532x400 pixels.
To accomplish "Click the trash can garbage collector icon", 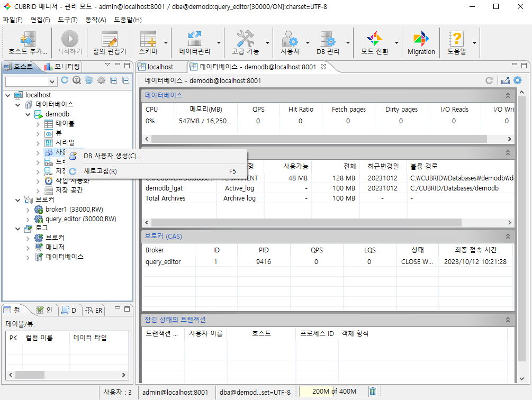I will pyautogui.click(x=373, y=392).
